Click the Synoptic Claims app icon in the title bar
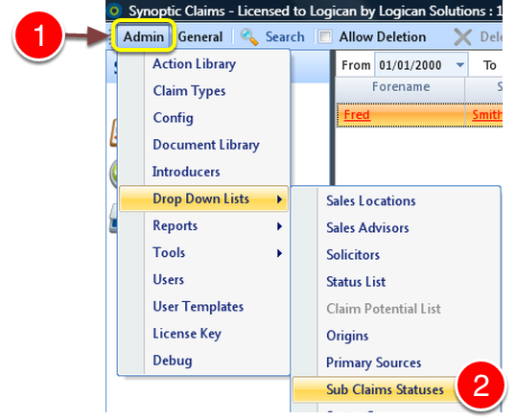 pyautogui.click(x=115, y=12)
